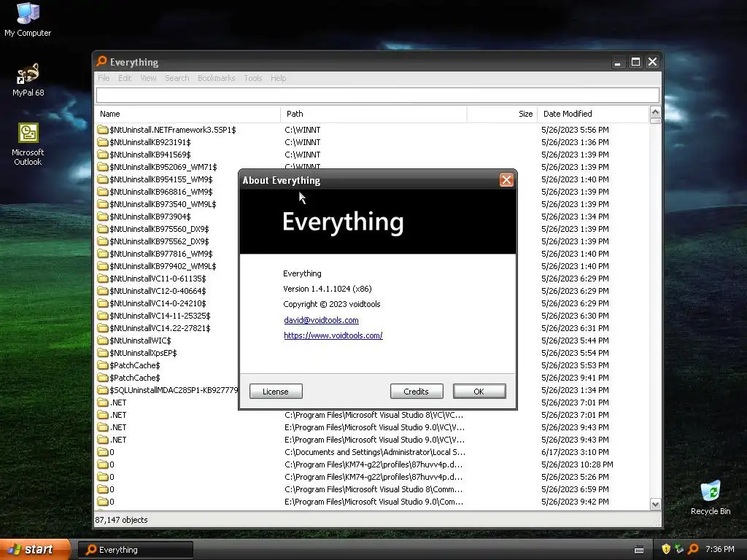Open the Edit menu

click(125, 78)
